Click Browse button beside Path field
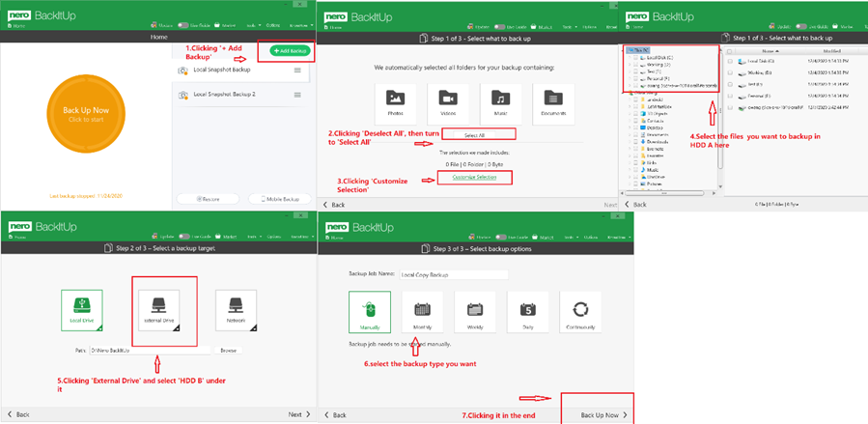Image resolution: width=868 pixels, height=424 pixels. point(229,351)
